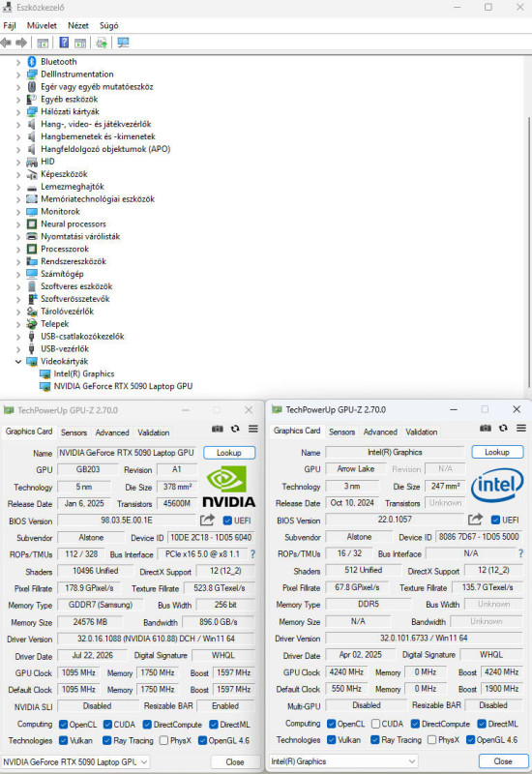Image resolution: width=532 pixels, height=774 pixels.
Task: Open hamburger menu in NVIDIA GPU-Z window
Action: pos(253,429)
